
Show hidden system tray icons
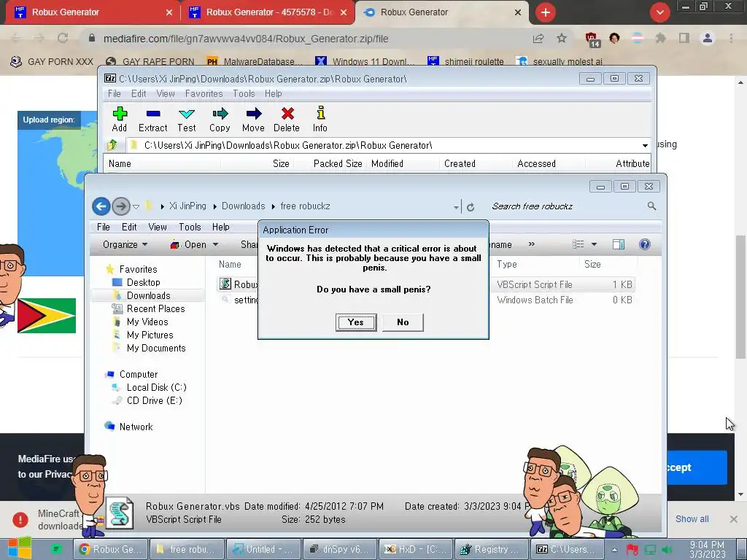point(614,550)
